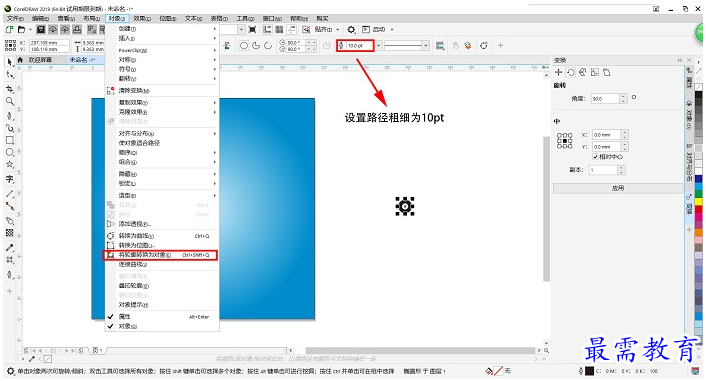This screenshot has height=381, width=706.
Task: Click the 应用 apply button
Action: [x=618, y=188]
